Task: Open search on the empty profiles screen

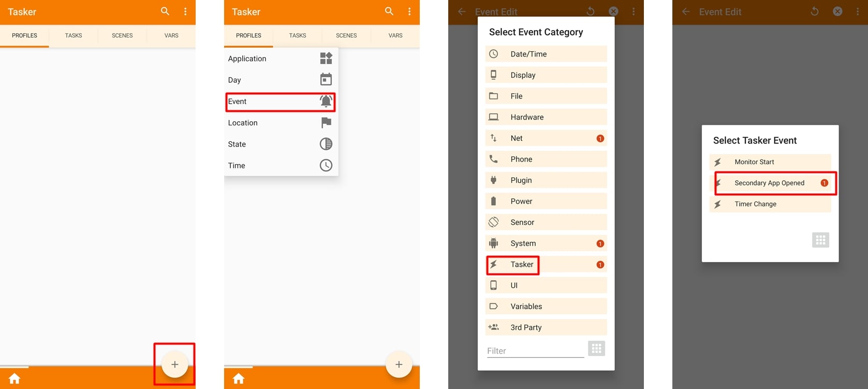Action: click(165, 11)
